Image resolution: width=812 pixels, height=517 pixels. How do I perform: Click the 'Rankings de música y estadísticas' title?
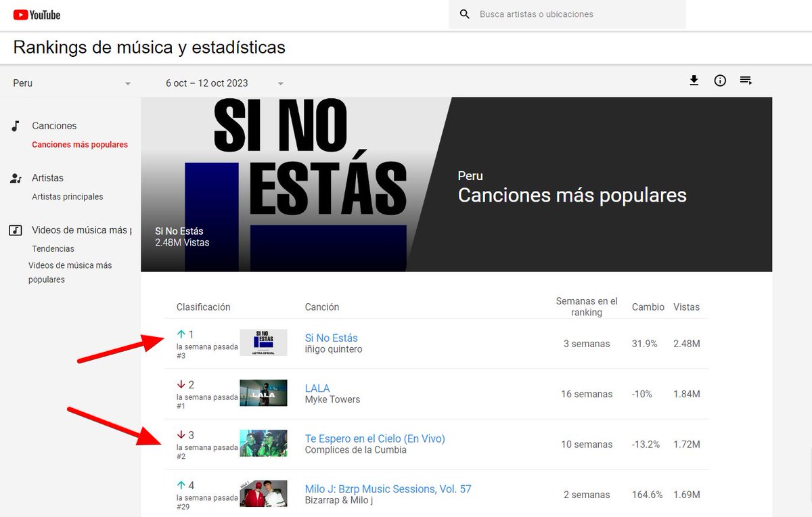(149, 47)
